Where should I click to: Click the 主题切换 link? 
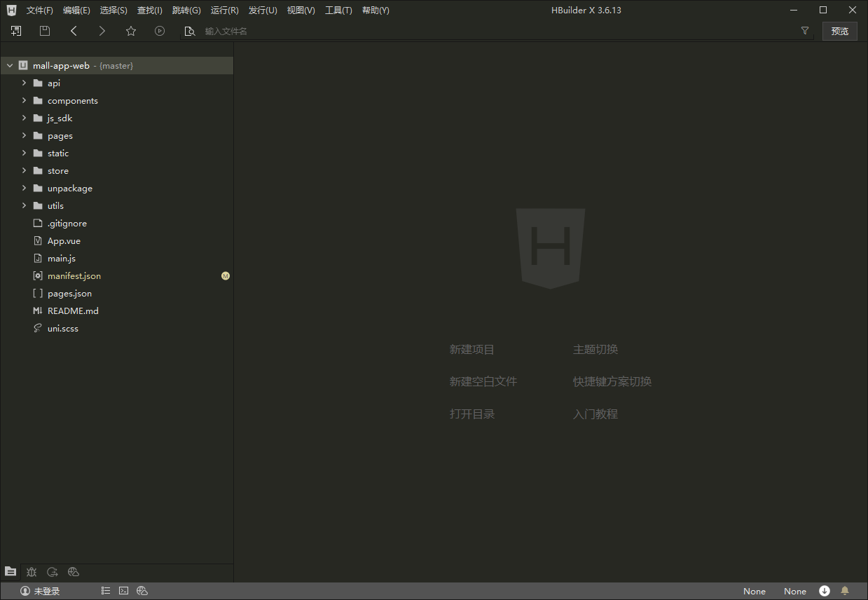point(595,349)
